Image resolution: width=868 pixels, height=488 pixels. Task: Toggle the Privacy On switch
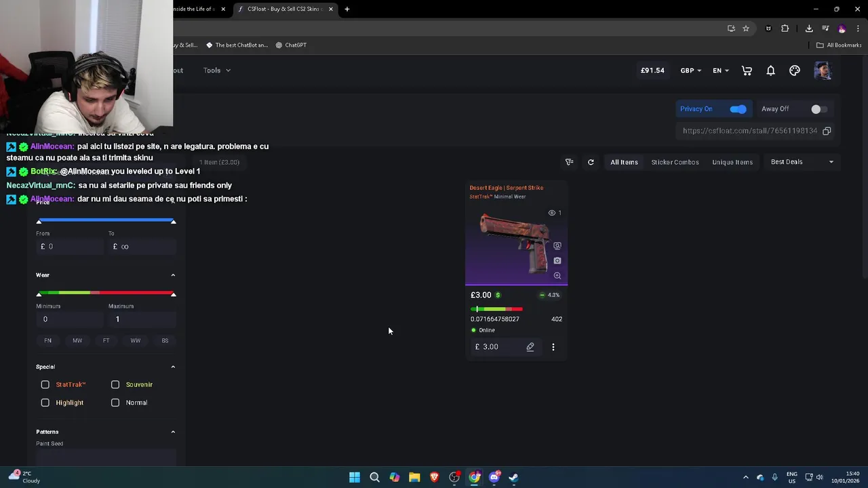738,109
